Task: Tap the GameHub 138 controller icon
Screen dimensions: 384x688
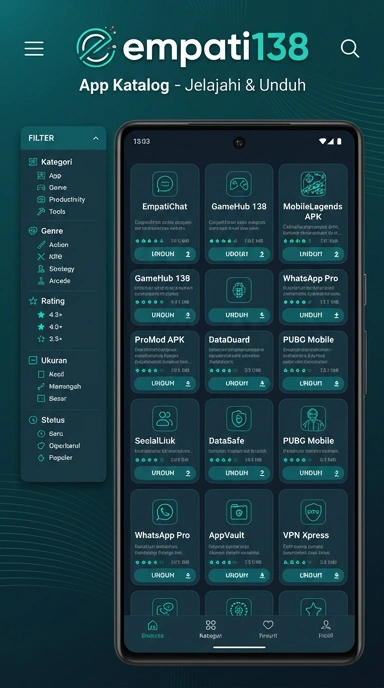Action: point(239,184)
